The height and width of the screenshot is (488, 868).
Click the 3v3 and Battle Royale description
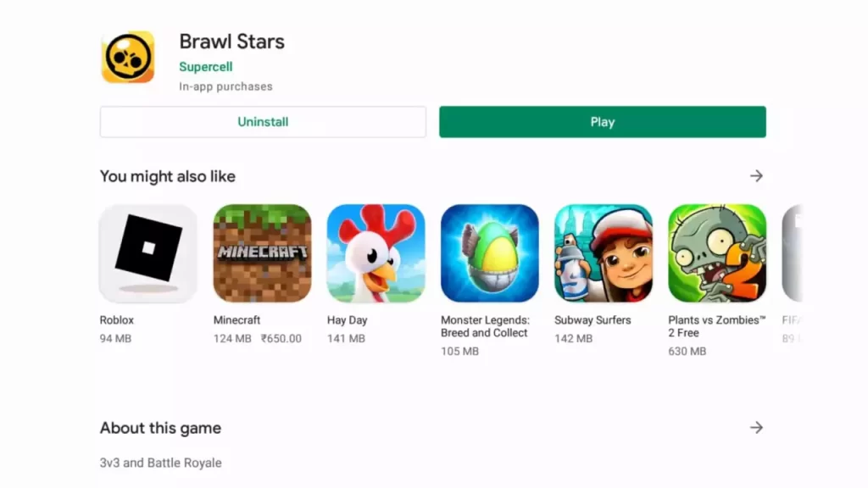coord(160,463)
